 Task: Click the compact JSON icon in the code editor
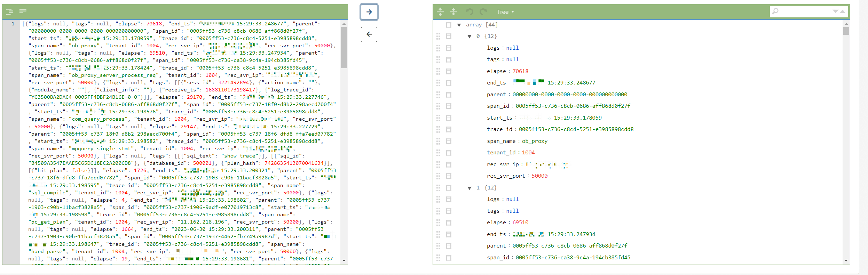tap(23, 11)
